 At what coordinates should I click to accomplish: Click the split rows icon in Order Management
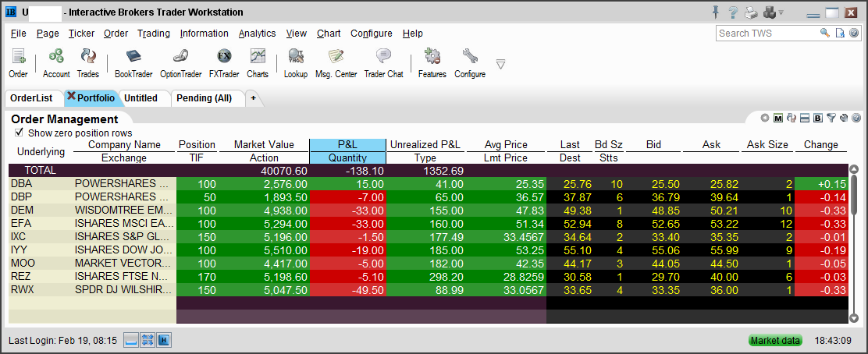tap(805, 117)
